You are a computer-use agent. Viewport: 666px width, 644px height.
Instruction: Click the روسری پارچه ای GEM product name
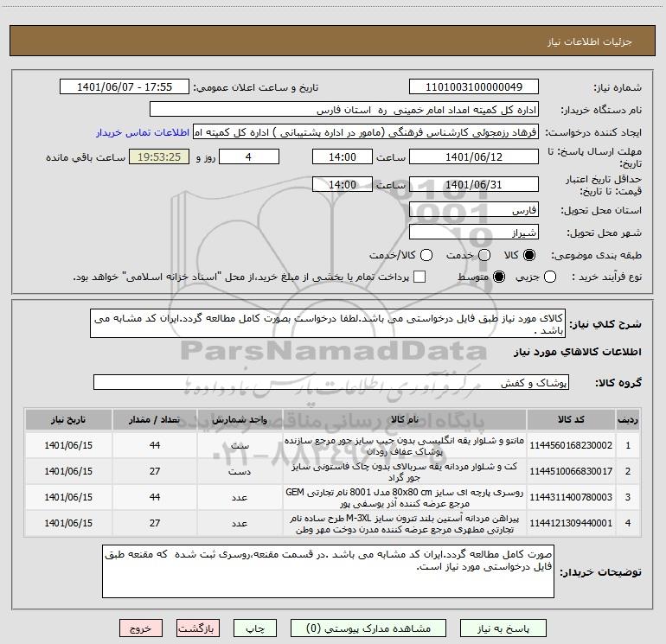pyautogui.click(x=405, y=498)
